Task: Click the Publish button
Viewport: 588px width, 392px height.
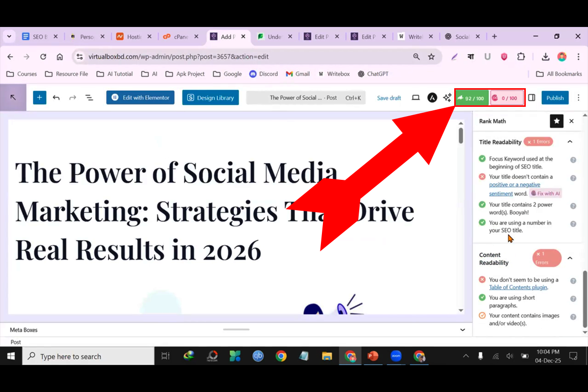Action: point(555,98)
